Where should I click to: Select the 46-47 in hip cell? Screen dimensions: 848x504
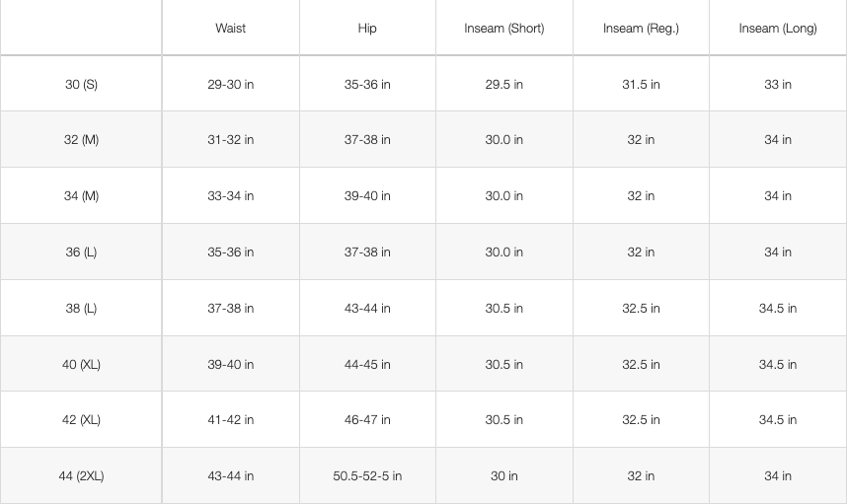click(x=367, y=420)
